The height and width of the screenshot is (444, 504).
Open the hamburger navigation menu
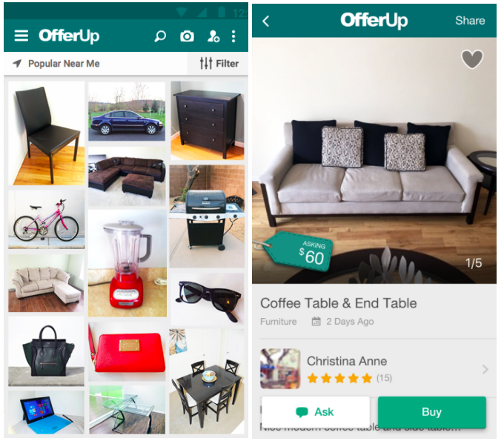point(21,36)
